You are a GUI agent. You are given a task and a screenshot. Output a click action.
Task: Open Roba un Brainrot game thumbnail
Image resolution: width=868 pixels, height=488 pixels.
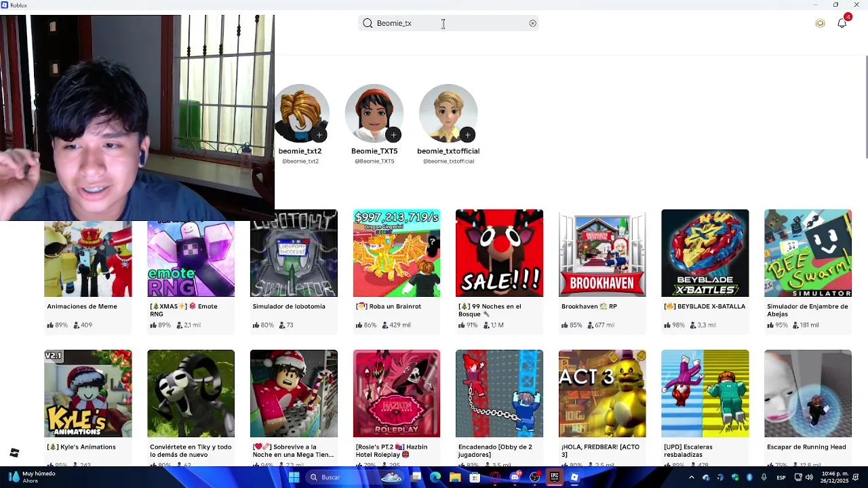(397, 253)
